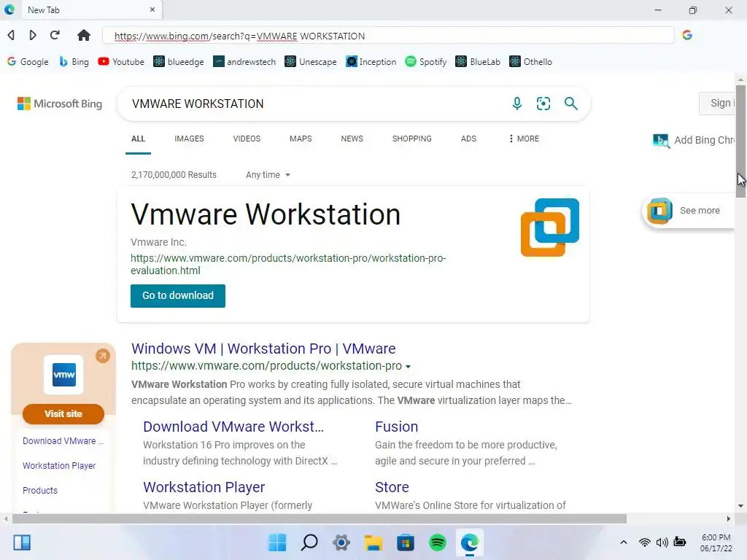
Task: Click Add Bing Chrome extension link
Action: (x=694, y=140)
